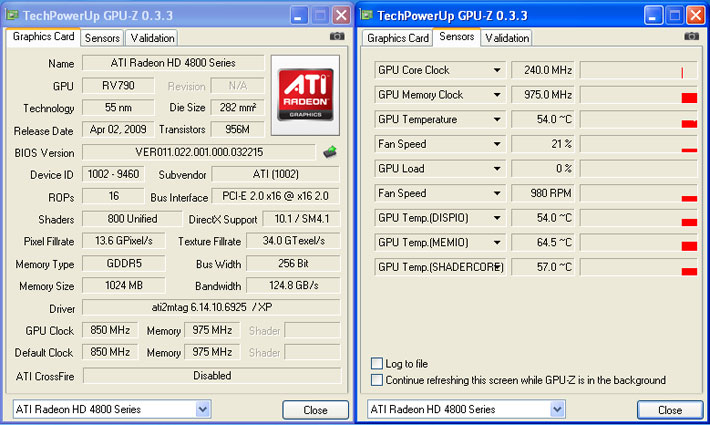
Task: Open GPU Memory Clock sensor dropdown
Action: tap(497, 95)
